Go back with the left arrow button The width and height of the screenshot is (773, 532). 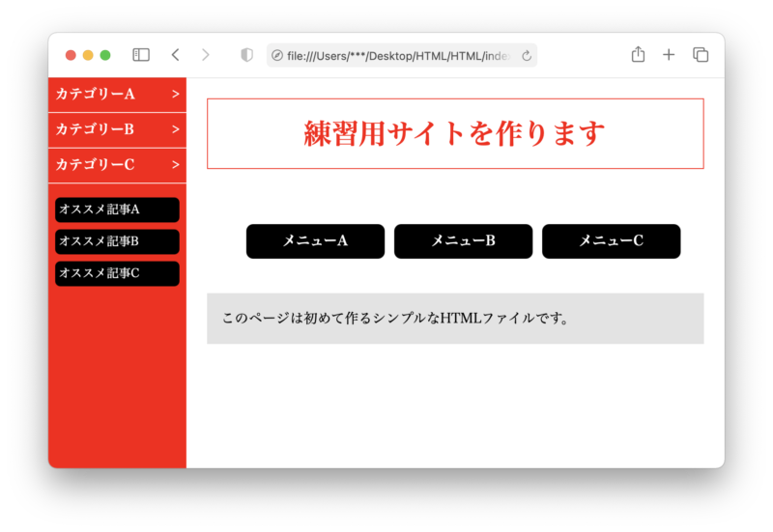(x=176, y=55)
